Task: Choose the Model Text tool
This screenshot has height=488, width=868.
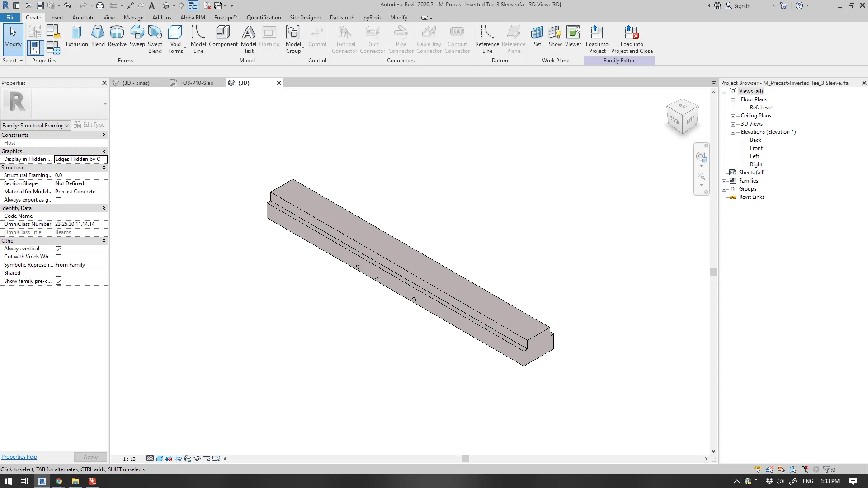Action: 248,39
